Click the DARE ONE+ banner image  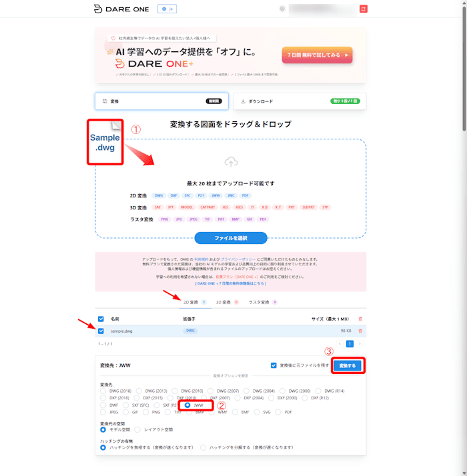click(231, 55)
